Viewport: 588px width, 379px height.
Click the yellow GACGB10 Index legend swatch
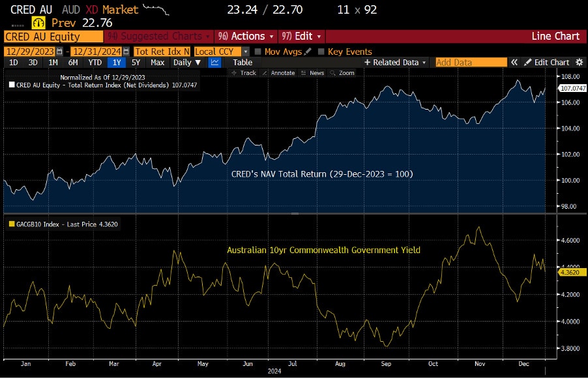[12, 224]
